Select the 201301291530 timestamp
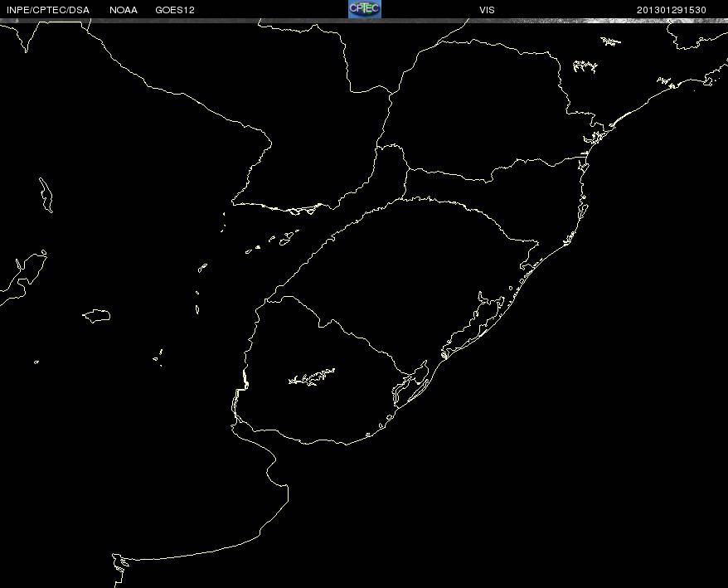This screenshot has height=588, width=728. click(x=672, y=10)
